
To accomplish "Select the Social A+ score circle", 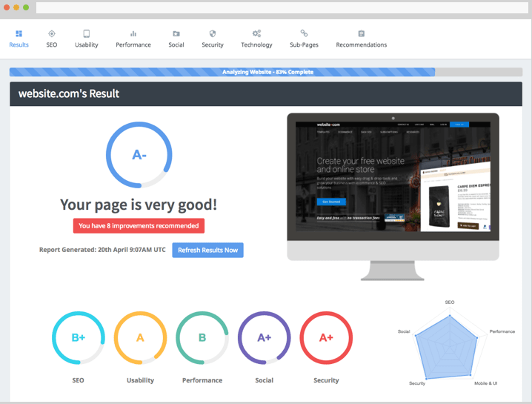I will pos(264,338).
